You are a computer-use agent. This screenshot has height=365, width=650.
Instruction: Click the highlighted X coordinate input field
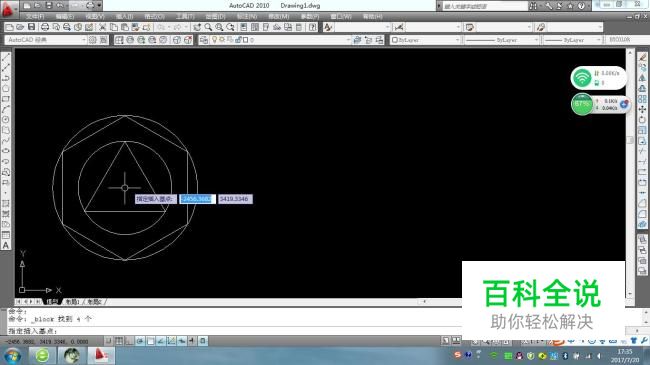(197, 199)
